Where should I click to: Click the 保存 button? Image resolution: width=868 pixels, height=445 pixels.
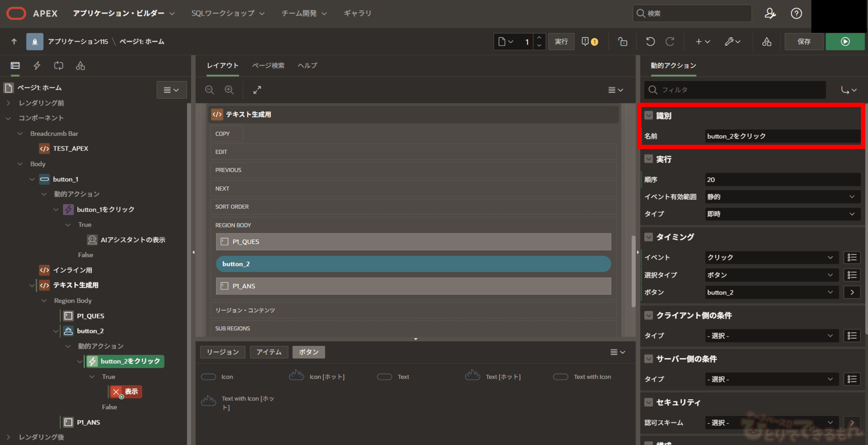(804, 42)
